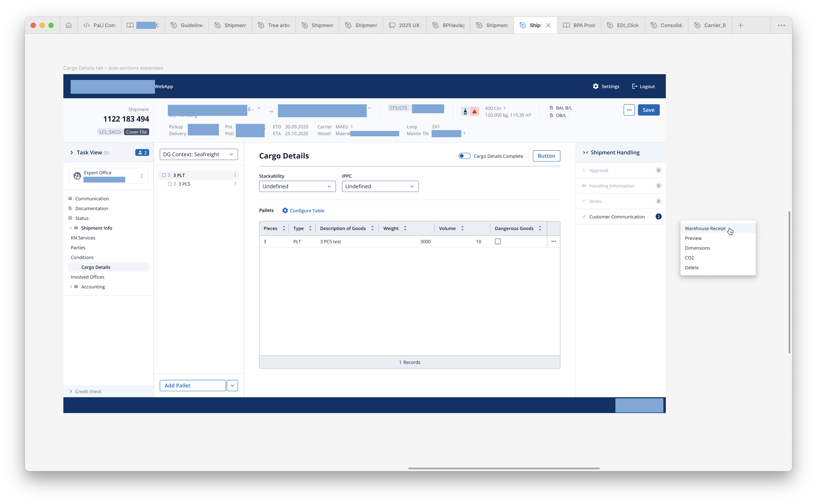Screen dimensions: 817x504
Task: Open the three-dots menu next to Save
Action: click(x=629, y=110)
